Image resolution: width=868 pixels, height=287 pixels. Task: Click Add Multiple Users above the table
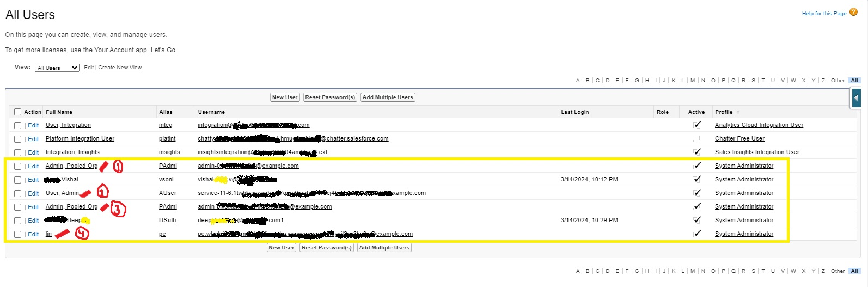click(x=388, y=97)
